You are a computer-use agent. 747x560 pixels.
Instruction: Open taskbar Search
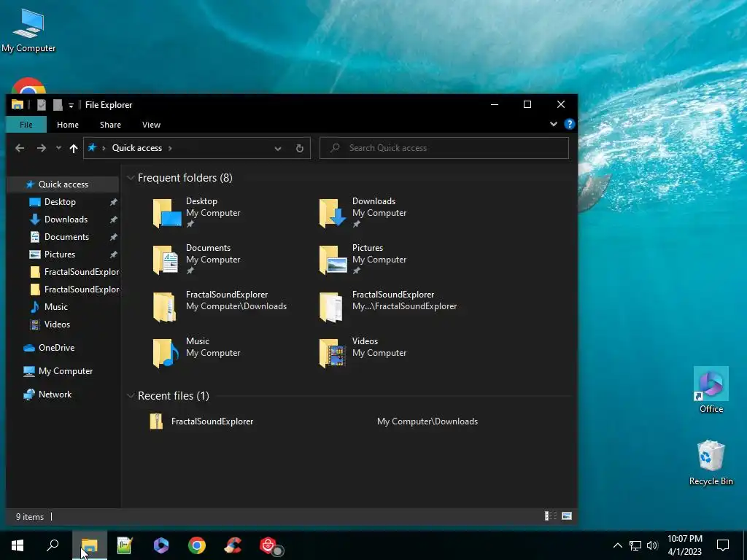(53, 545)
